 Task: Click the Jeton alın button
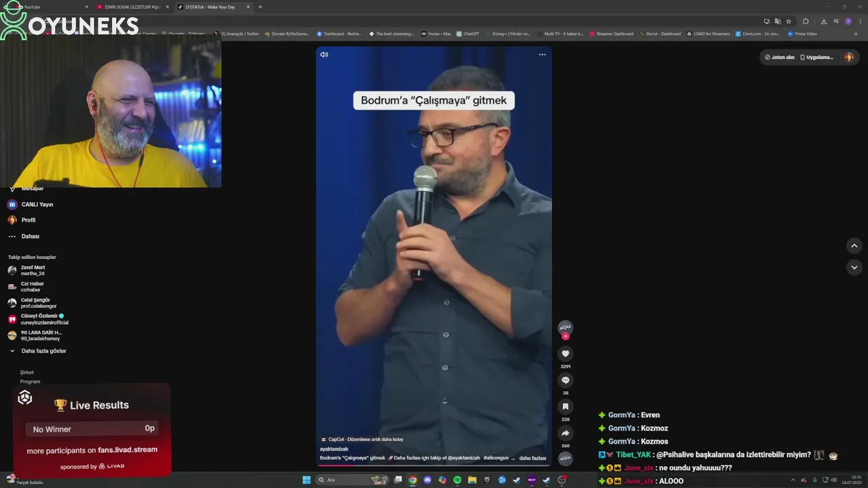779,58
